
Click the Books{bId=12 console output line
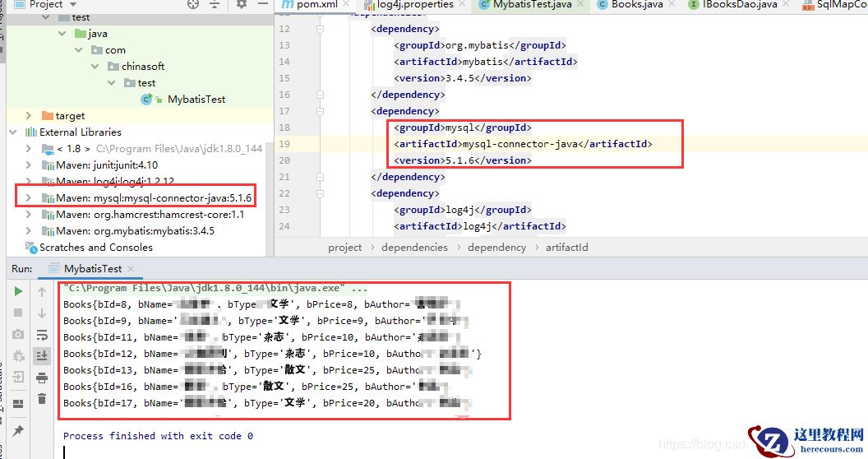point(272,354)
